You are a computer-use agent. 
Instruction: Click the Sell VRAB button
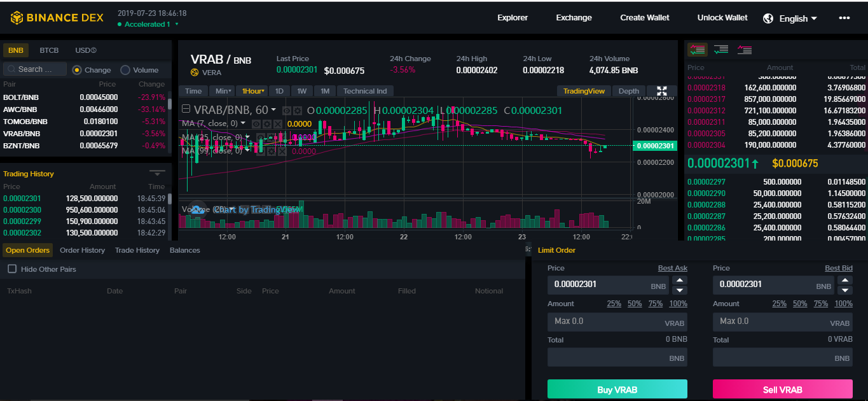point(783,390)
